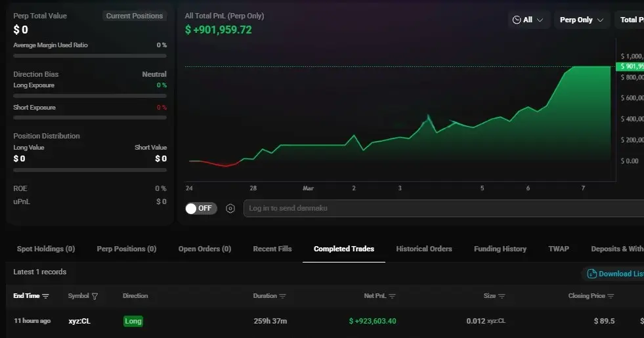Select the xyz:CL symbol cell
This screenshot has width=644, height=338.
point(79,321)
